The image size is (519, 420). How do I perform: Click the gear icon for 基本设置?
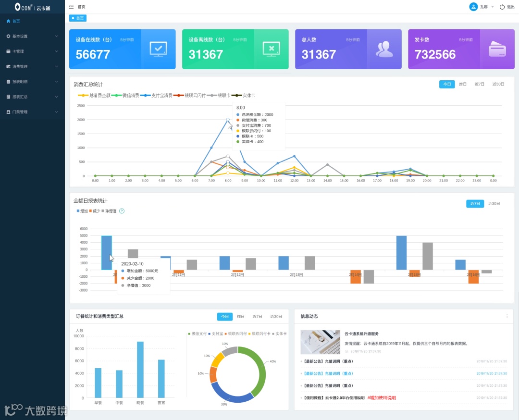tap(8, 36)
